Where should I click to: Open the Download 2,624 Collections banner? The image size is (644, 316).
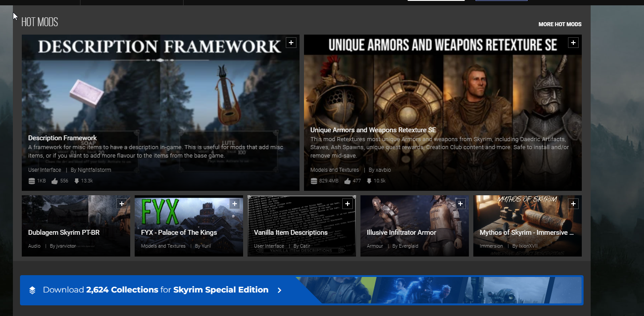tap(156, 290)
